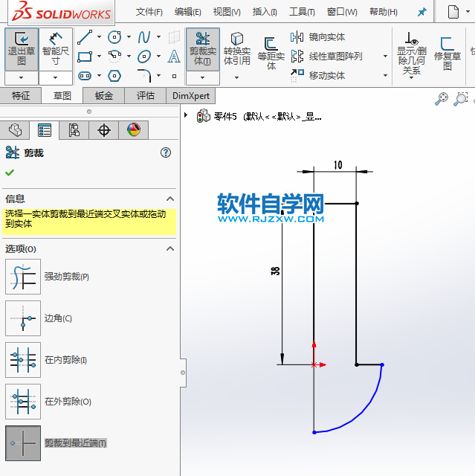Screen dimensions: 475x476
Task: Open the 插入(I) menu
Action: pos(265,12)
